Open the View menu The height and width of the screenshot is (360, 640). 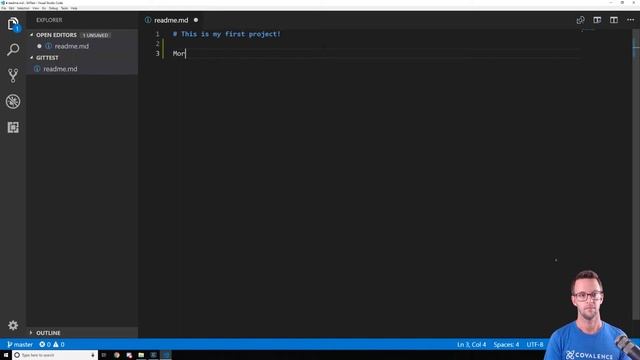pyautogui.click(x=36, y=8)
